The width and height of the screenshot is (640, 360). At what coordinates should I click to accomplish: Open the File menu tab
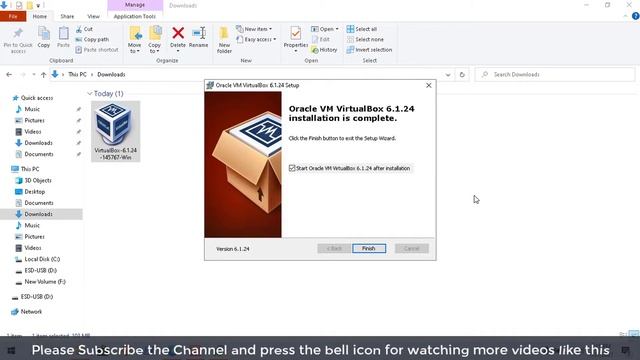pos(13,16)
